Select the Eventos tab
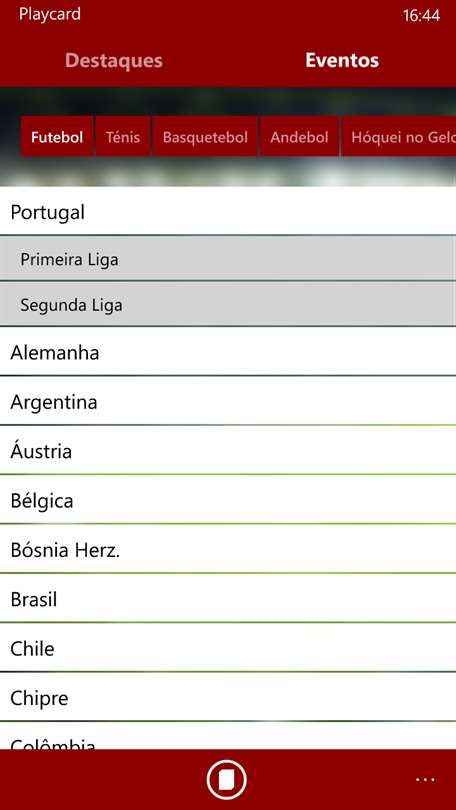 point(342,60)
